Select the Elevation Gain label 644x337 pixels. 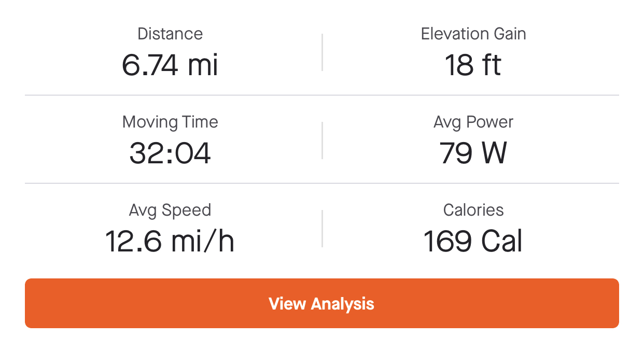point(473,34)
